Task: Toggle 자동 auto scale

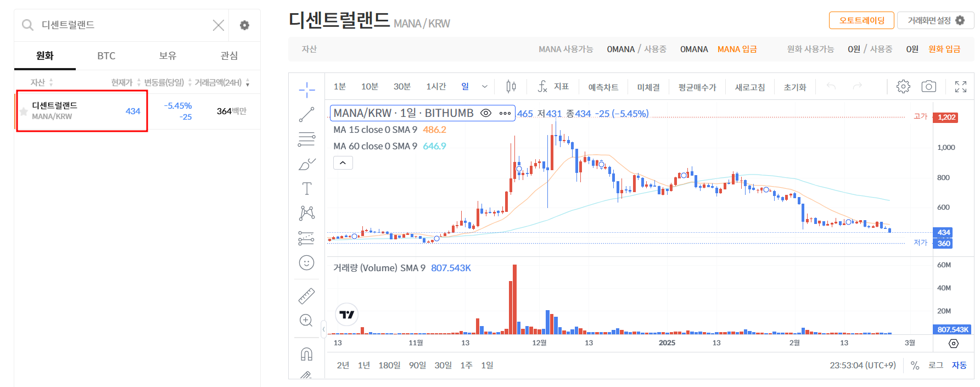Action: pyautogui.click(x=959, y=366)
